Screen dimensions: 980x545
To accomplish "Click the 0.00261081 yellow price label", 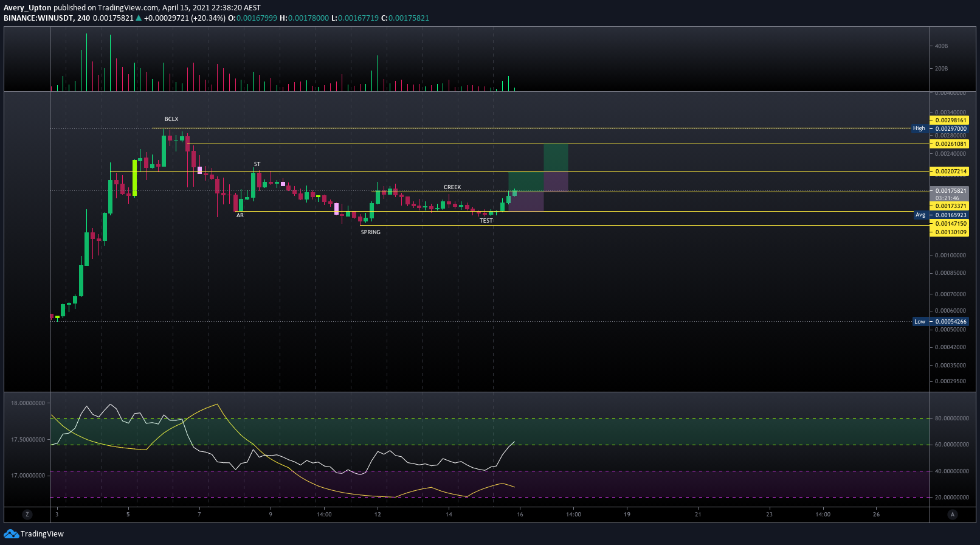I will coord(950,144).
